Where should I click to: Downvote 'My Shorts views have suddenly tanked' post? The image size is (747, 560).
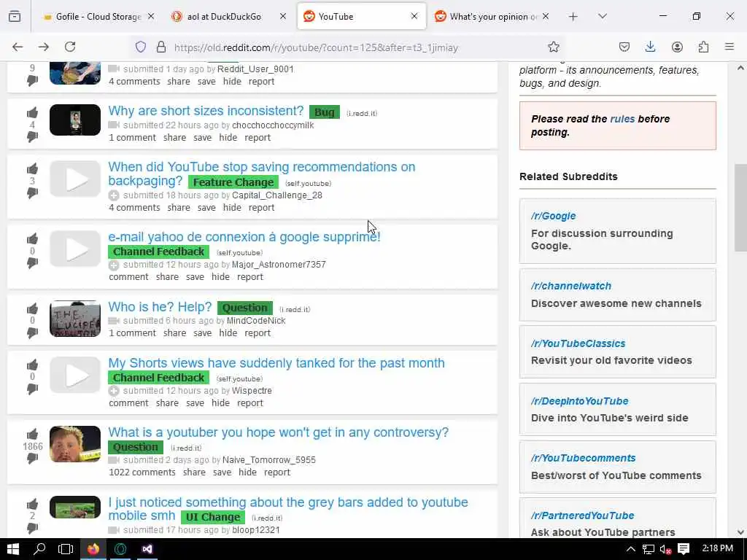tap(32, 389)
